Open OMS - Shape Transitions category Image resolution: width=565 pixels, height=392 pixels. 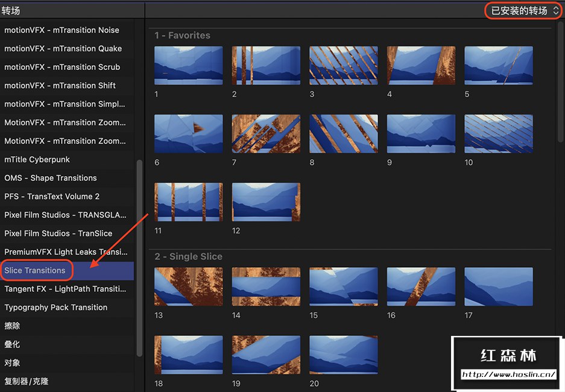(x=51, y=178)
